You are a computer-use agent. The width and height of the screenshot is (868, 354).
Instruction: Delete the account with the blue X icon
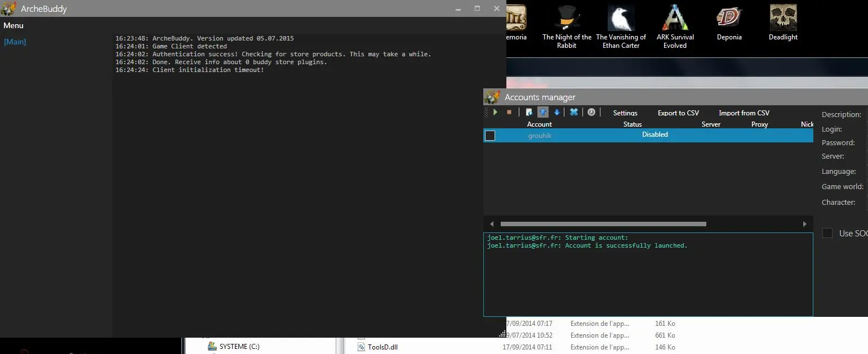[574, 112]
